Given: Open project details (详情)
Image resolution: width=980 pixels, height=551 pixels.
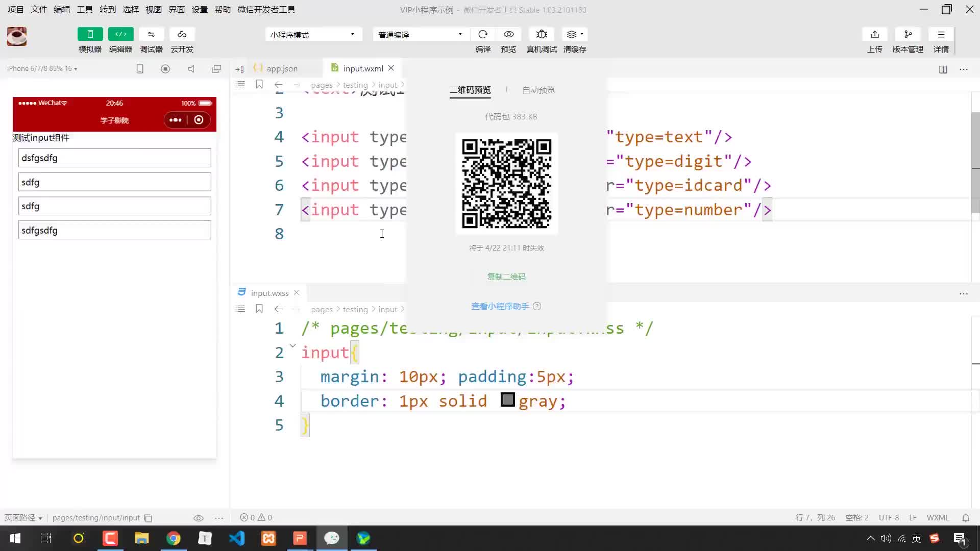Looking at the screenshot, I should 941,34.
